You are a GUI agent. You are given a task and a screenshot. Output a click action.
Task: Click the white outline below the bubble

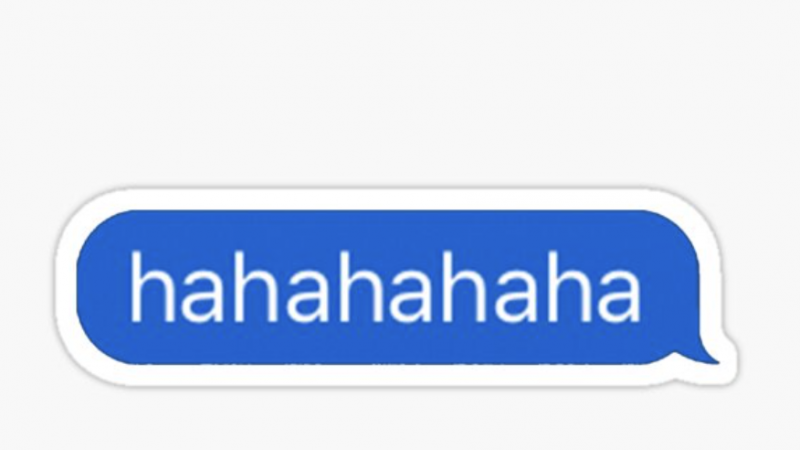pos(388,375)
